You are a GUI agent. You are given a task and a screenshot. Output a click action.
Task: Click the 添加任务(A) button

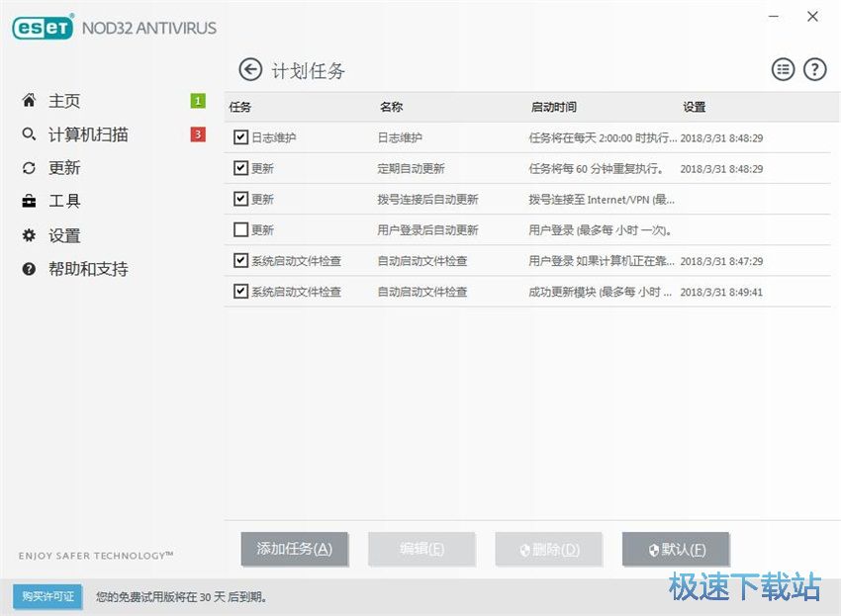pos(295,549)
